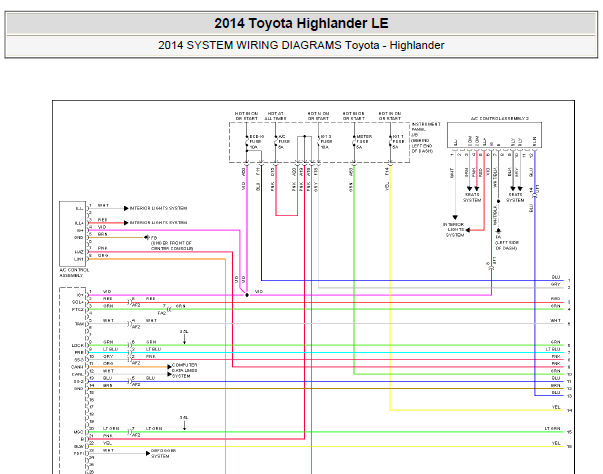Click 'PNK' wire color label at HAZ pin 7
603x474 pixels.
(x=103, y=248)
